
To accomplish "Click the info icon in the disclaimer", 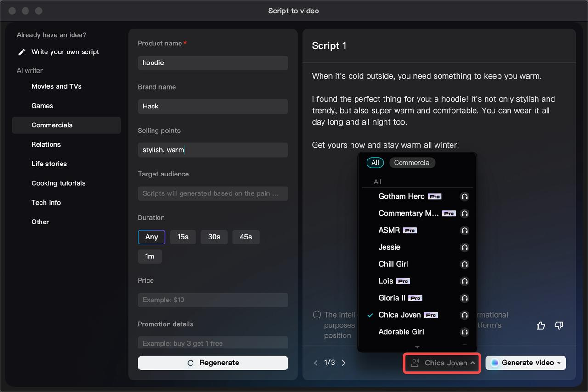I will coord(317,315).
